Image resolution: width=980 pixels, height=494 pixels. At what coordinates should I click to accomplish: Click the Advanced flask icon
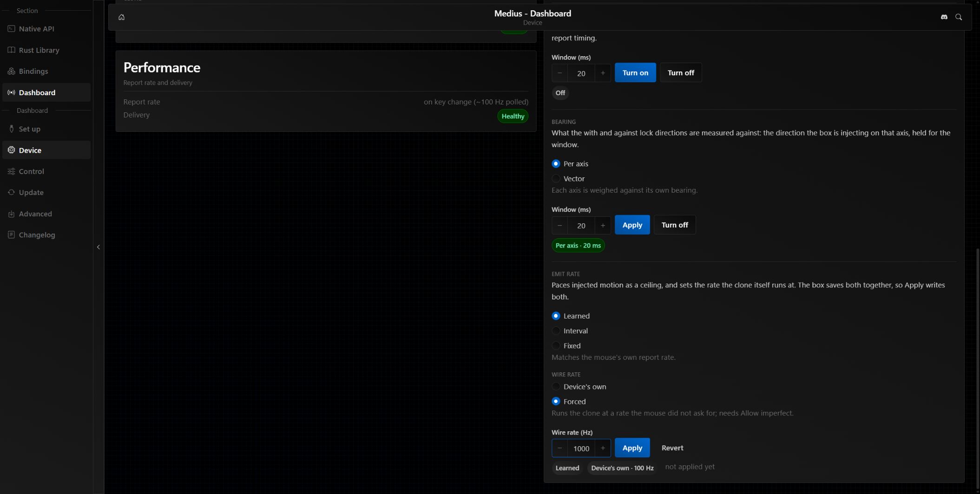click(x=11, y=214)
